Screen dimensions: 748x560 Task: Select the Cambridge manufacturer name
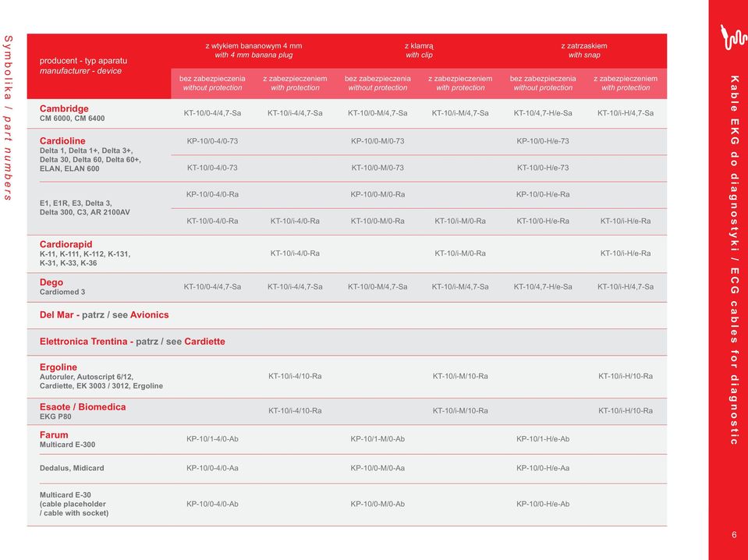64,108
